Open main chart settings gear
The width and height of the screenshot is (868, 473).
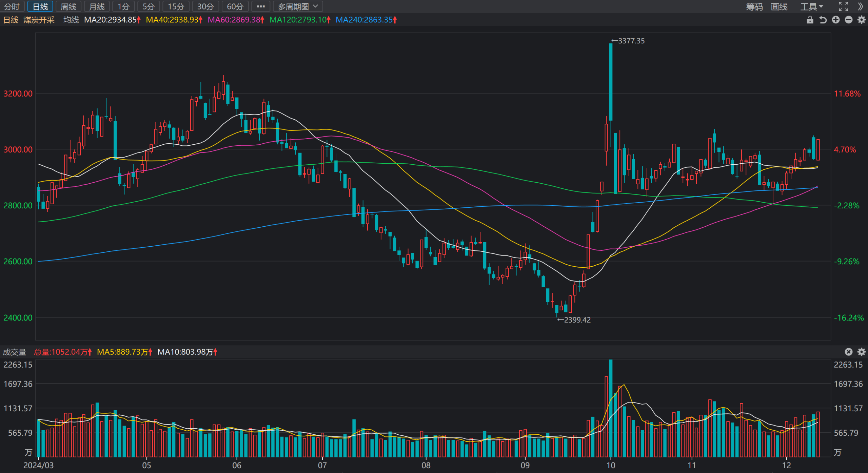click(862, 20)
